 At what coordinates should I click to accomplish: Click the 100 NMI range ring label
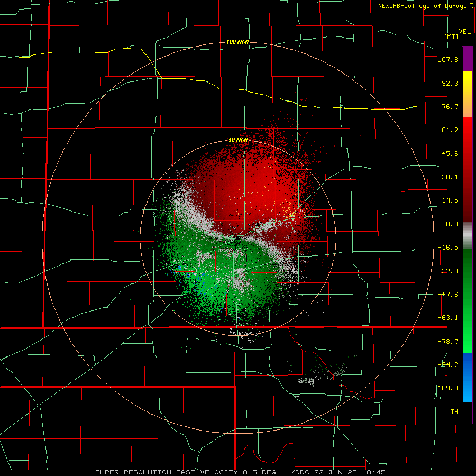[237, 42]
